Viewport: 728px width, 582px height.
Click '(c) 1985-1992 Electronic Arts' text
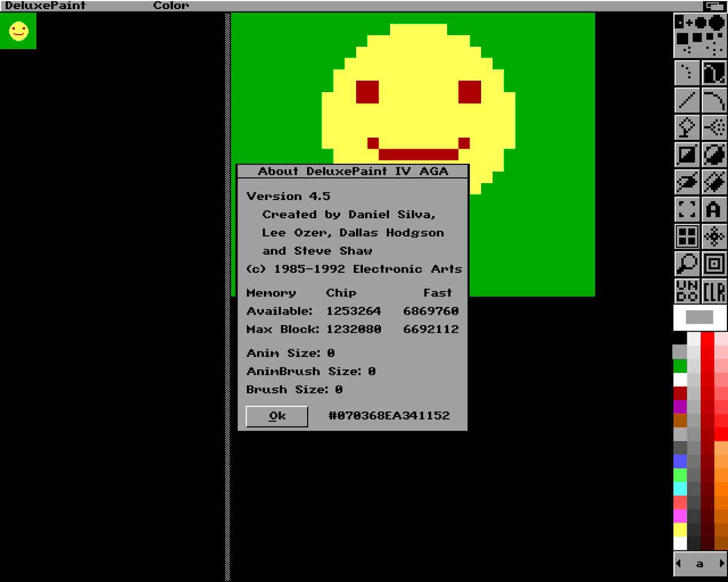[x=354, y=269]
